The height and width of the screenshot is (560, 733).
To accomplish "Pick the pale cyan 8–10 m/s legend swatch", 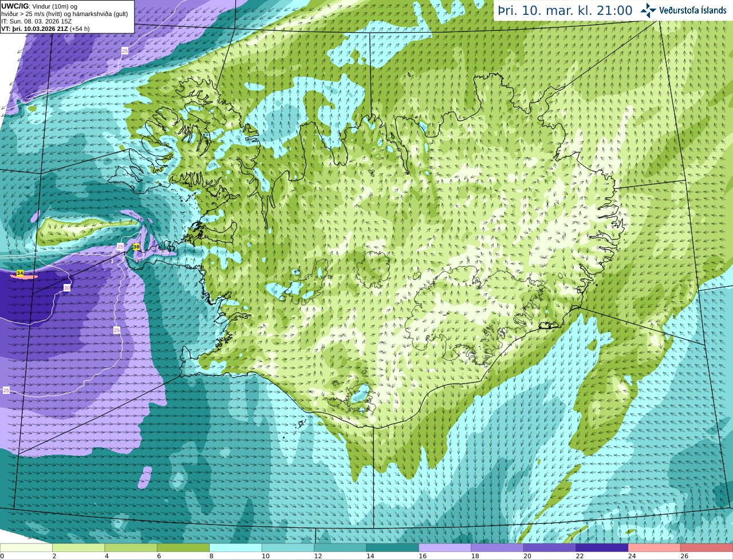I will 236,547.
